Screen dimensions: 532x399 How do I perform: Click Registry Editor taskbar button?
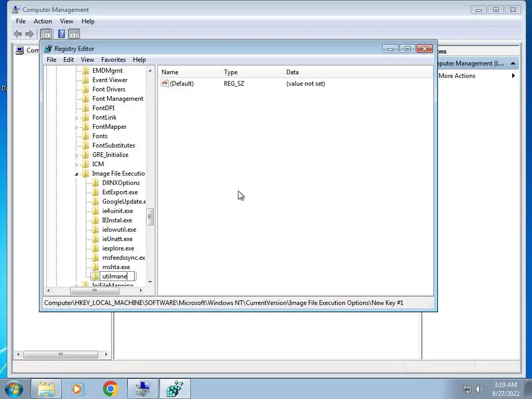pos(175,389)
